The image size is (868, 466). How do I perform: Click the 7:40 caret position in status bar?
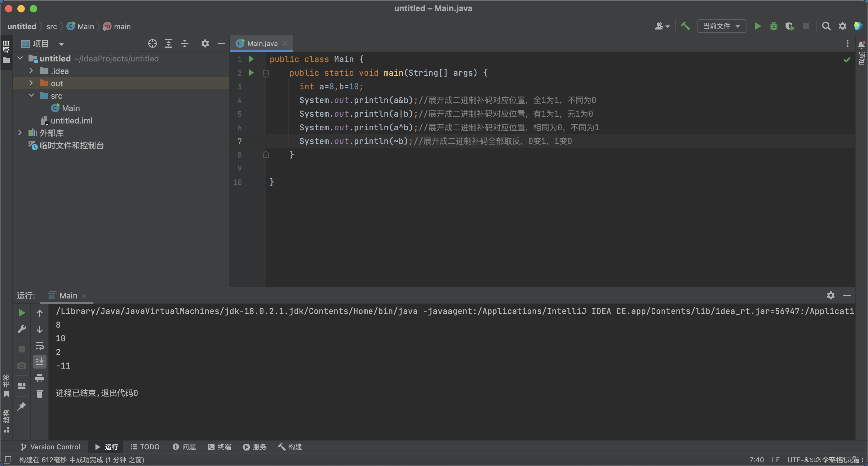tap(756, 460)
